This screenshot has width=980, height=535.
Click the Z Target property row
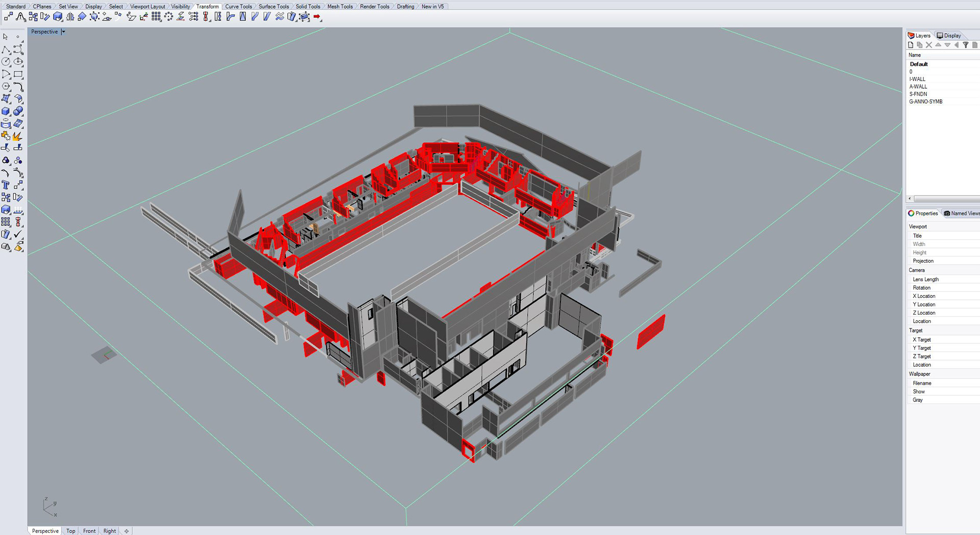943,356
